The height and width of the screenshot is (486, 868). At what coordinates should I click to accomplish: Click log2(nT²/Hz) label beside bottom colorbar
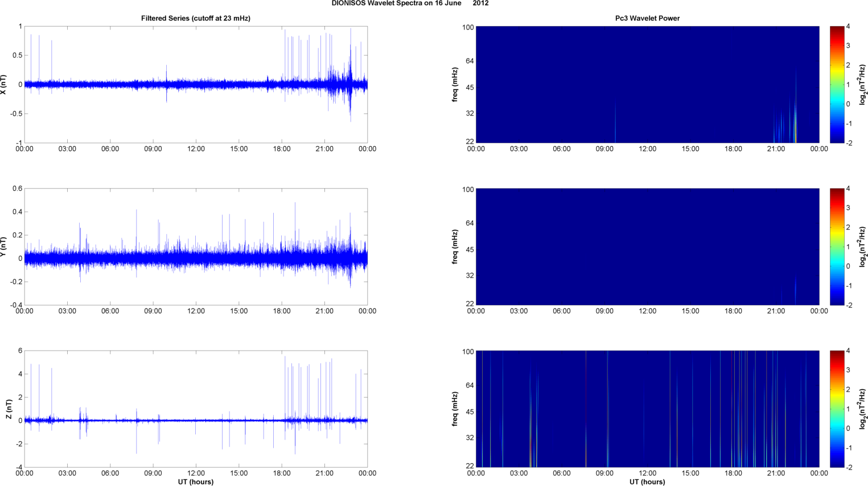[863, 409]
